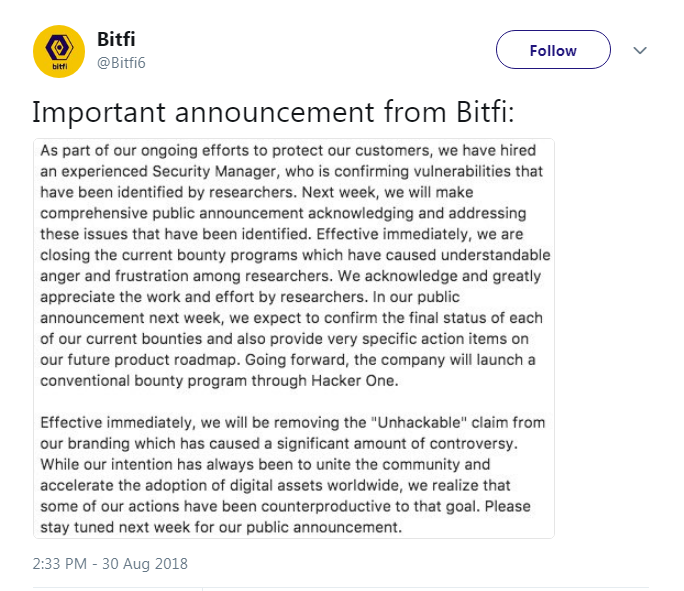Viewport: 684px width, 591px height.
Task: Click the yellow Bitfi profile avatar
Action: point(58,50)
